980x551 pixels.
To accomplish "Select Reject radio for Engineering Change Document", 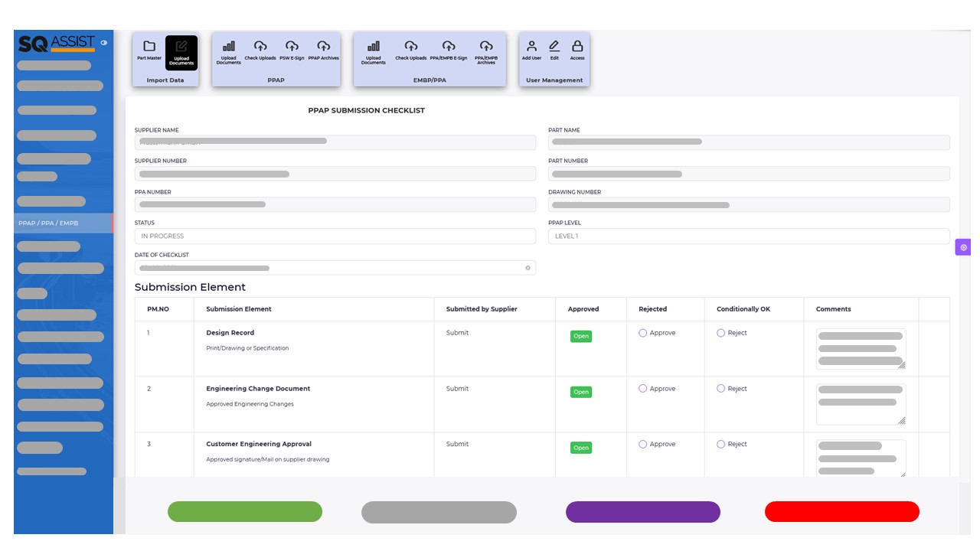I will pyautogui.click(x=721, y=389).
